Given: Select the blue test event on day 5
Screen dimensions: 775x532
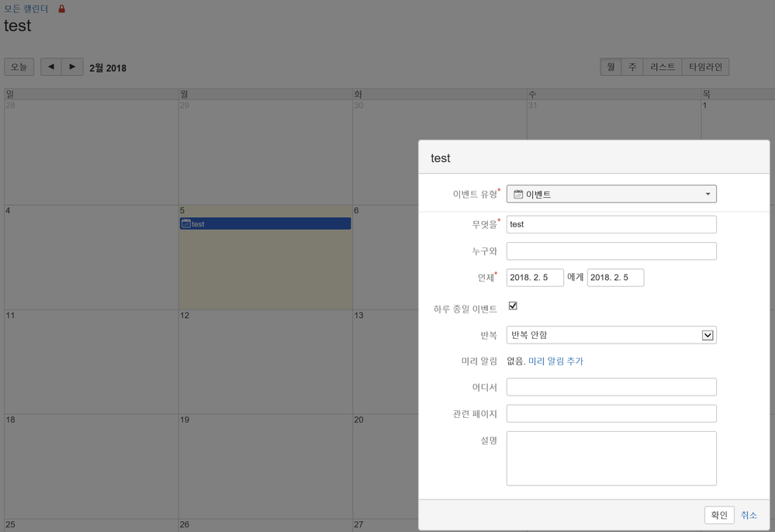Looking at the screenshot, I should (x=265, y=224).
